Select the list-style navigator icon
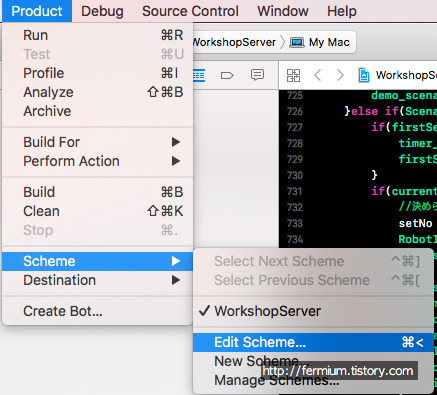This screenshot has width=437, height=395. (x=199, y=75)
